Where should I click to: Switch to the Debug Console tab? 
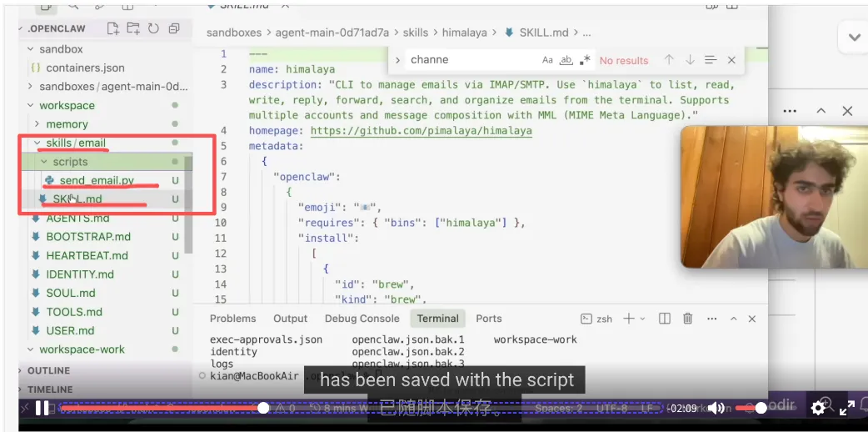point(362,319)
